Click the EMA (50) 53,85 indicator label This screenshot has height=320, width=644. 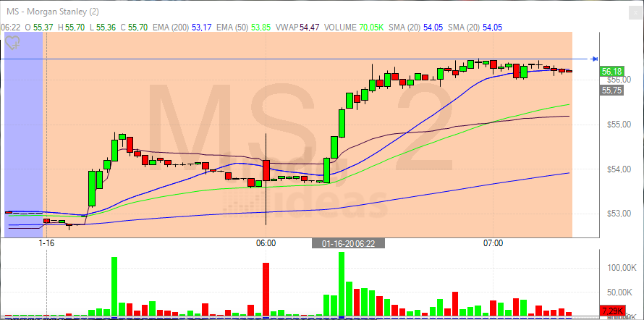244,28
